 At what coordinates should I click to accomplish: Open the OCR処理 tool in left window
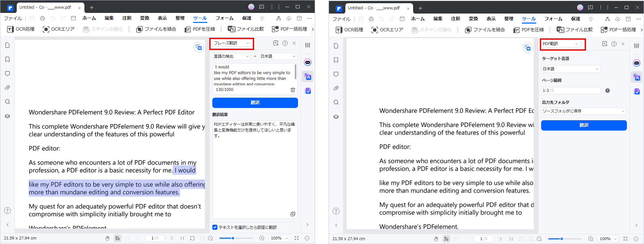tap(21, 29)
